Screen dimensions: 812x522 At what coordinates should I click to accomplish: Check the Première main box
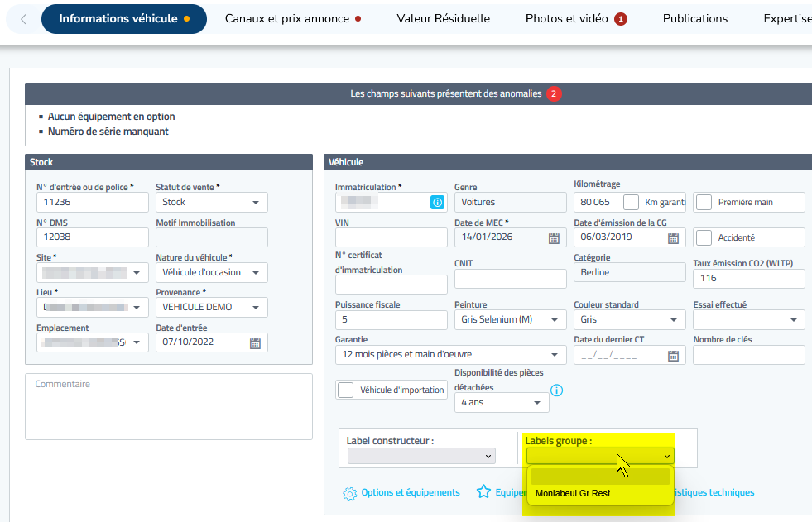(704, 203)
